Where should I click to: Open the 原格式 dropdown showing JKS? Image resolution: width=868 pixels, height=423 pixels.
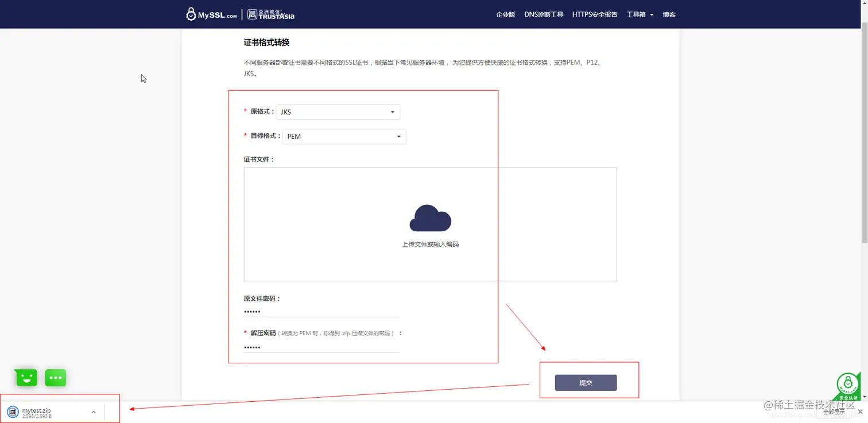coord(338,112)
